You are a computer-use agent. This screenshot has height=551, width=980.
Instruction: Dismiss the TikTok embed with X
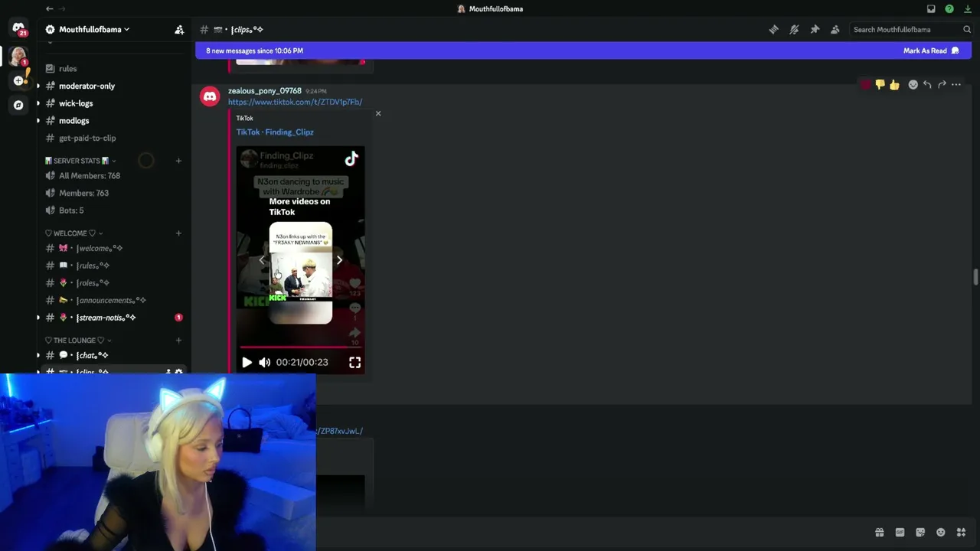pyautogui.click(x=377, y=113)
